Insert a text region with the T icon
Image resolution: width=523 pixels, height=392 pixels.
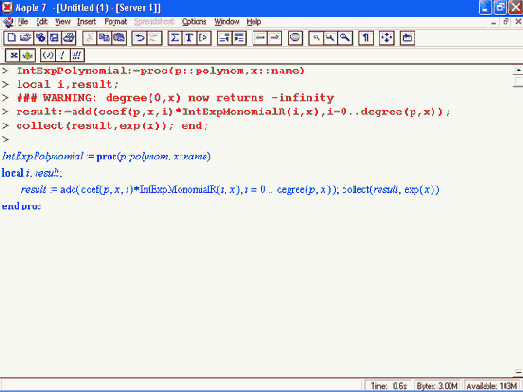click(189, 38)
